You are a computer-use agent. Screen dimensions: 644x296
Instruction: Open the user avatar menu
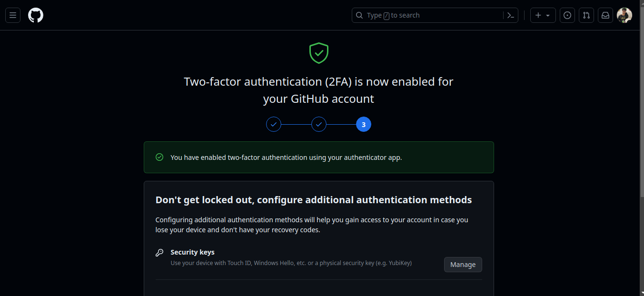[x=624, y=15]
